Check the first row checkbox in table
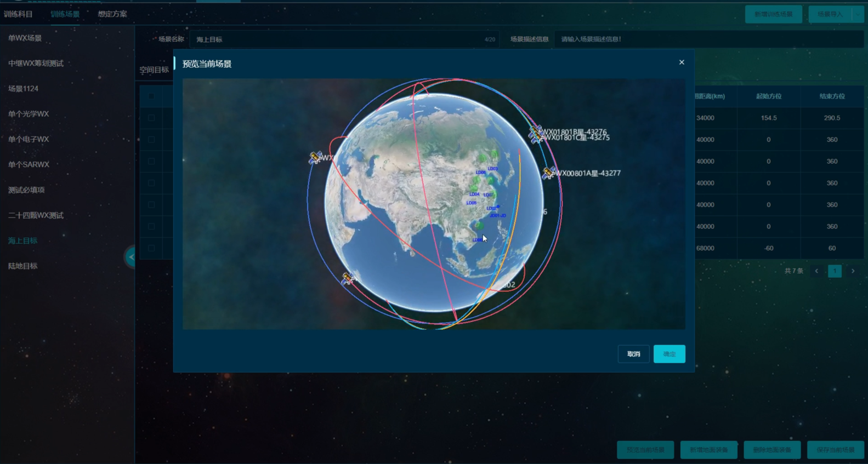The width and height of the screenshot is (868, 464). click(151, 118)
